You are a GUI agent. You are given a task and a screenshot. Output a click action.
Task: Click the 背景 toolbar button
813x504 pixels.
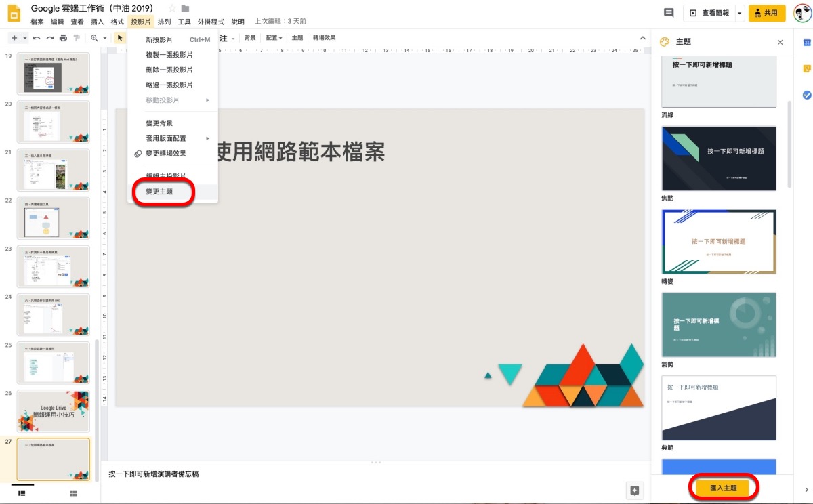pos(251,38)
